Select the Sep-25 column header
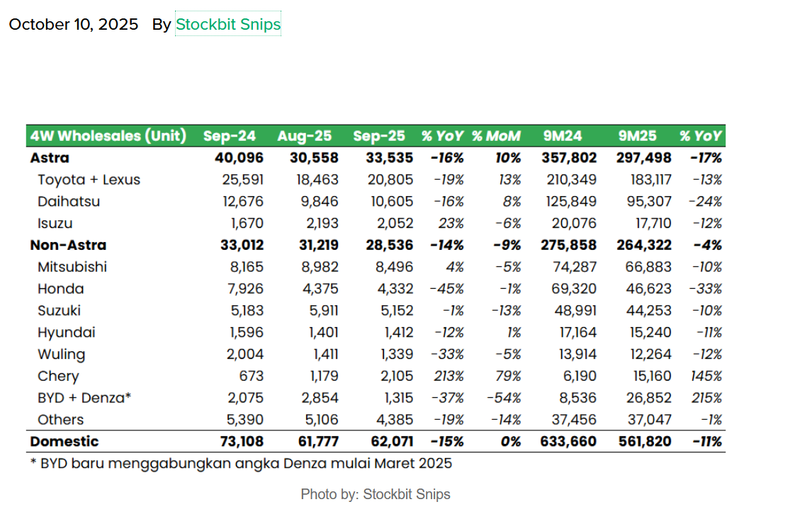 [378, 136]
